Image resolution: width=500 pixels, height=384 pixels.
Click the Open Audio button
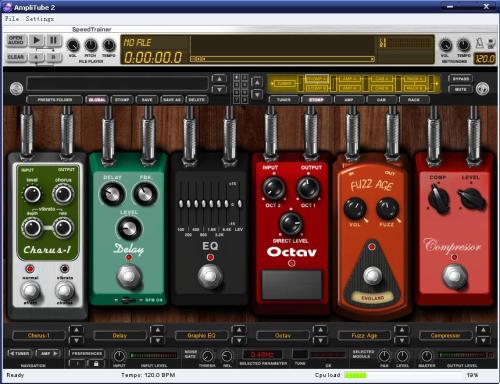click(x=16, y=40)
